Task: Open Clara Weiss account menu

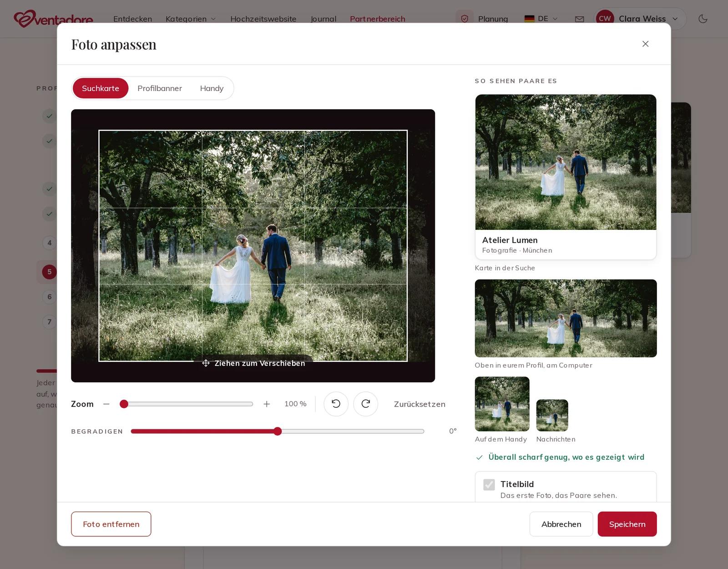Action: click(x=640, y=19)
